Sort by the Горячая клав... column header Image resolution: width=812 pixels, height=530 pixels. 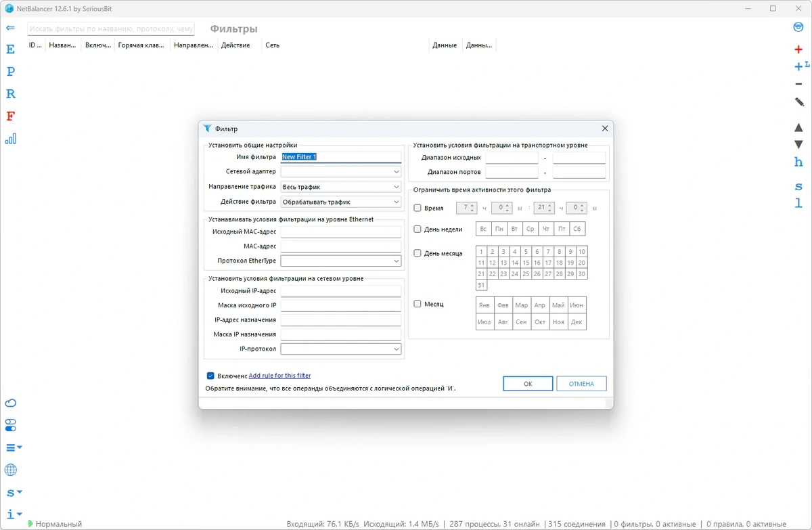[x=142, y=45]
